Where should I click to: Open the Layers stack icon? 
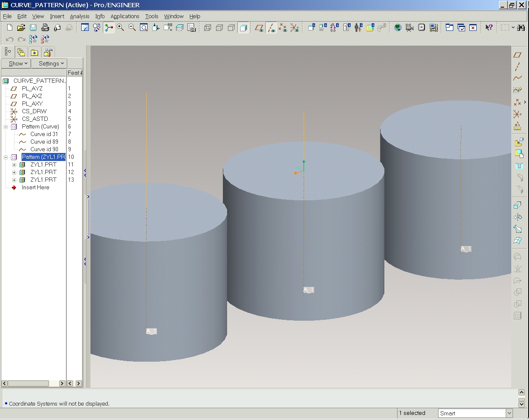click(180, 28)
